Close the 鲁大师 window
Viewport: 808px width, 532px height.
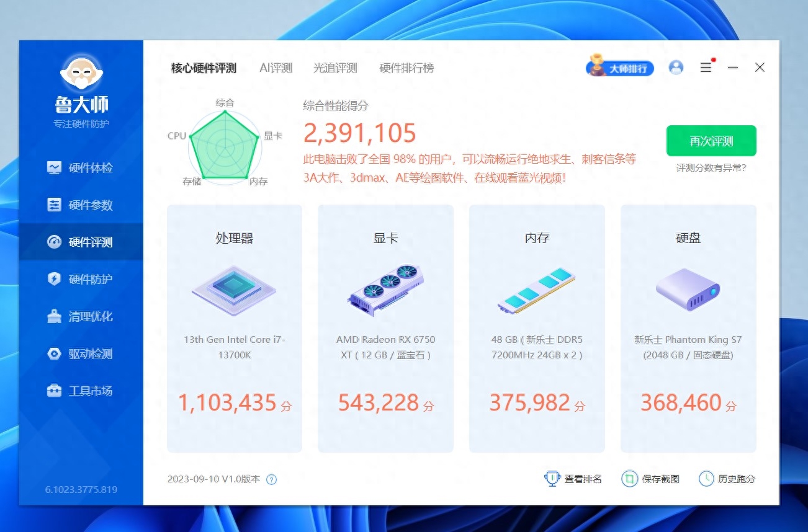(x=760, y=67)
